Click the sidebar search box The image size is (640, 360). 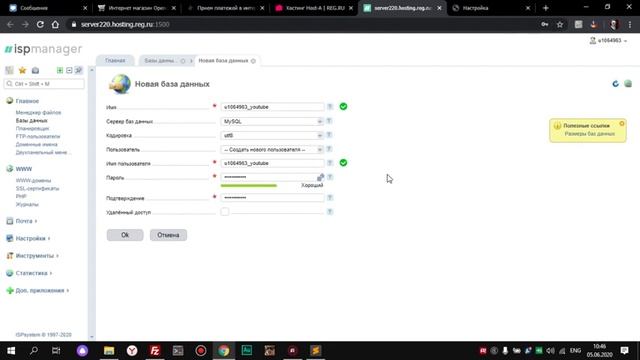click(x=44, y=84)
